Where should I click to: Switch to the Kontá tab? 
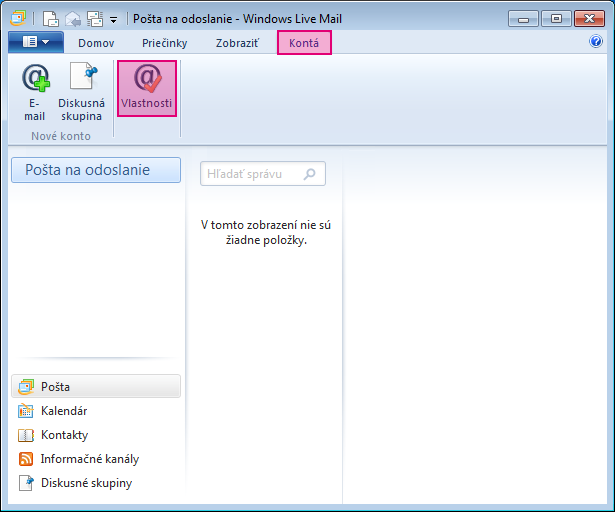(x=304, y=42)
